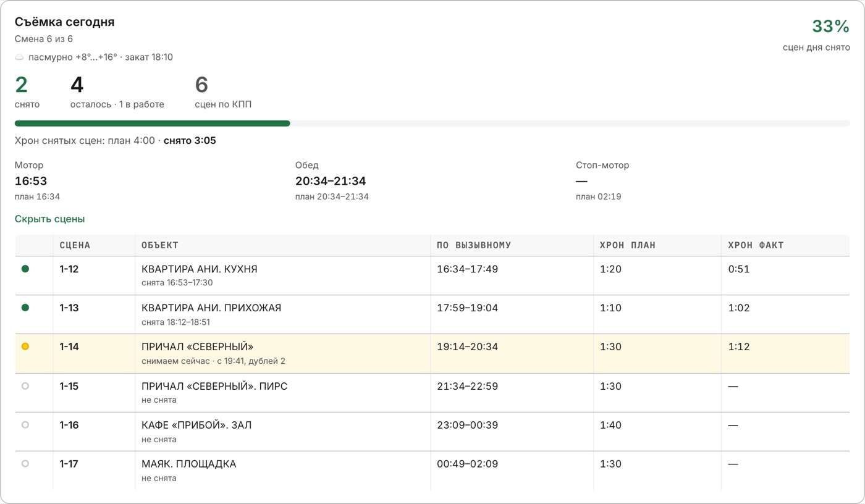
Task: Click call-sheet time «23:09–00:39»
Action: [x=468, y=426]
